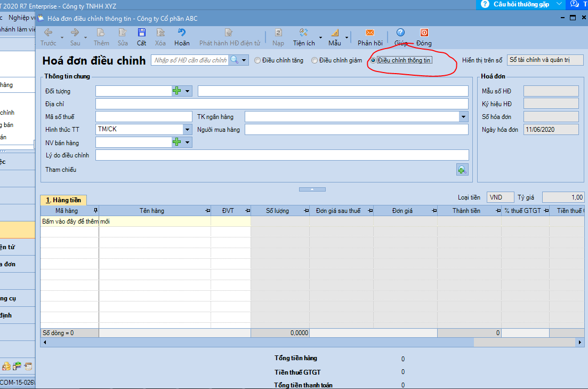The width and height of the screenshot is (588, 389).
Task: Expand the Mẫu dropdown arrow
Action: 347,37
